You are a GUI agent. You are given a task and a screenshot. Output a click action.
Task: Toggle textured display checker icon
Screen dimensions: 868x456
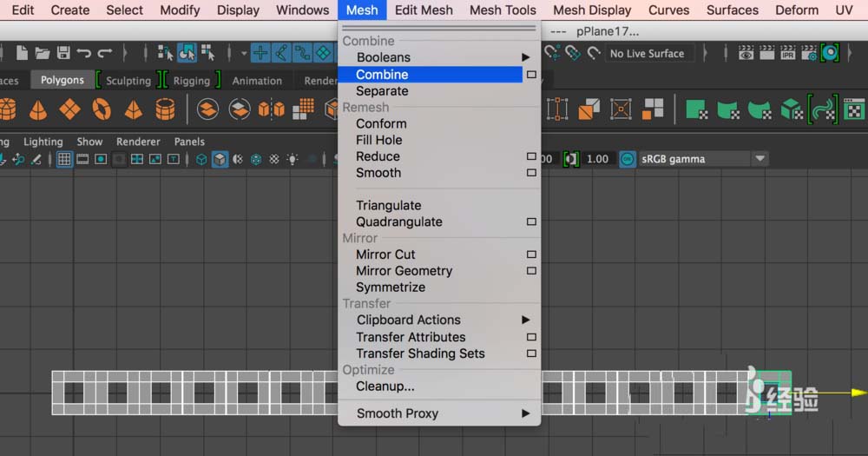(x=274, y=160)
